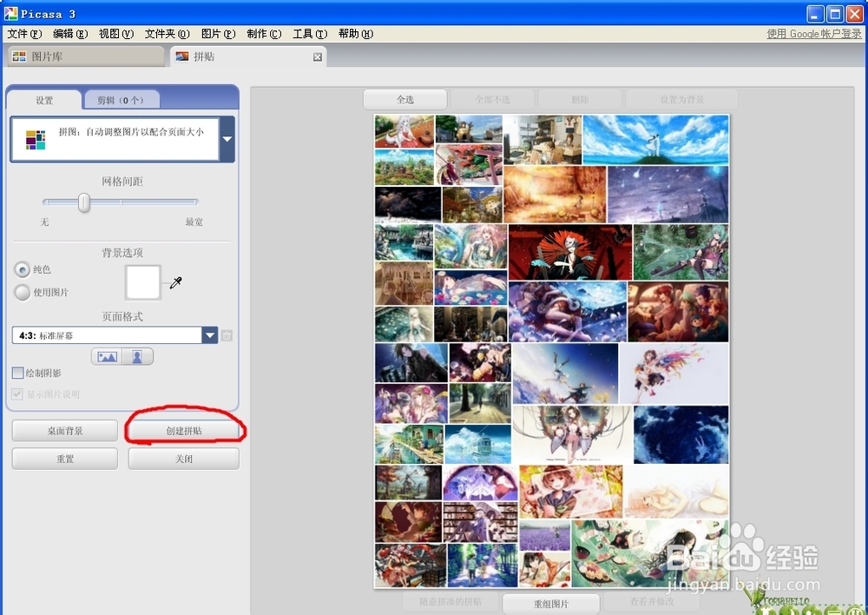Select the dark blue cloud pattern image
This screenshot has height=615, width=868.
coord(681,434)
